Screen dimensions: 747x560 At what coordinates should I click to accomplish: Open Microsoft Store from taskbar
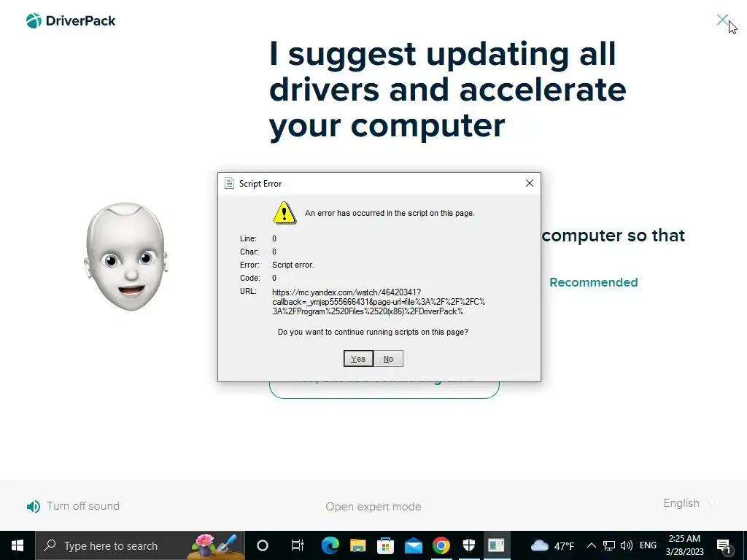(385, 545)
